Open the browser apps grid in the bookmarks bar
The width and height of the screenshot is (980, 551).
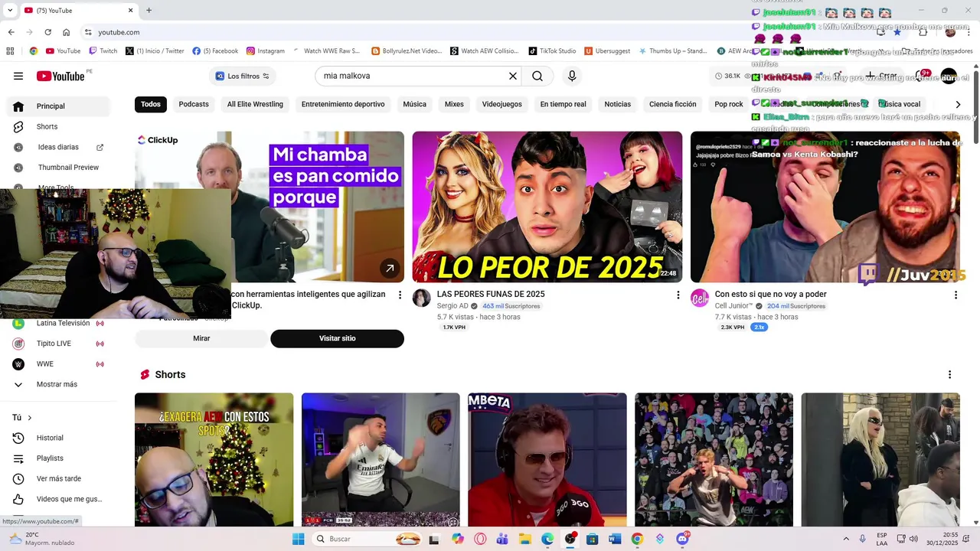click(x=10, y=51)
